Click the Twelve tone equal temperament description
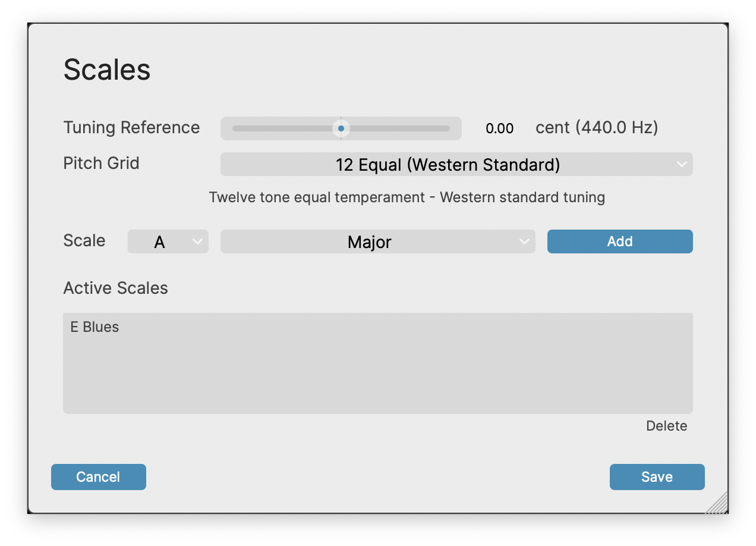This screenshot has width=756, height=546. (x=407, y=197)
